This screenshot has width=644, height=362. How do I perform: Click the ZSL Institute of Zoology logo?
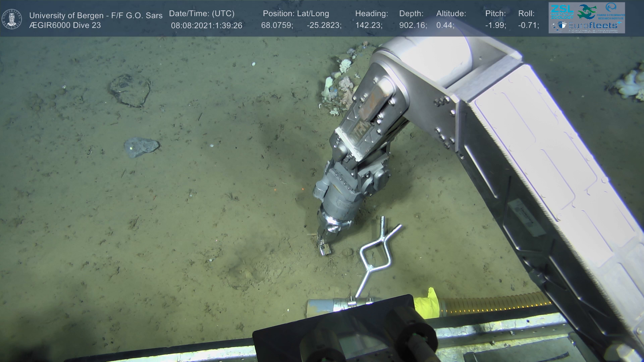pos(561,12)
